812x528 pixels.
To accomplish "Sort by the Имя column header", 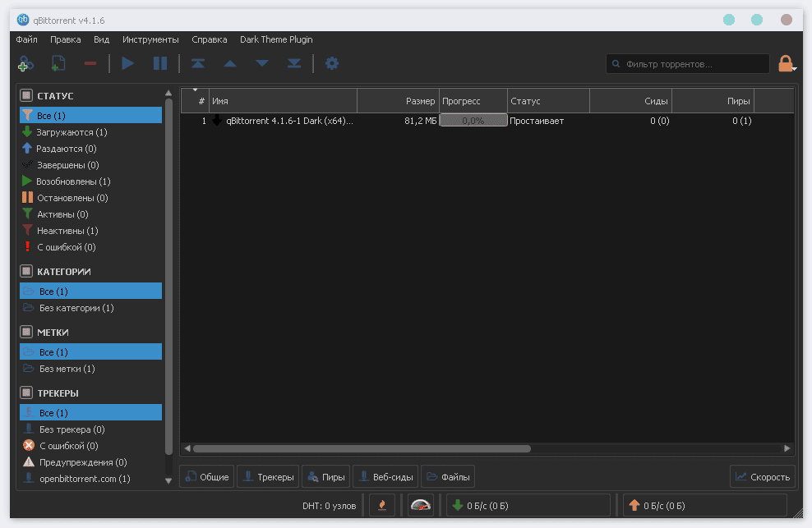I will (284, 101).
